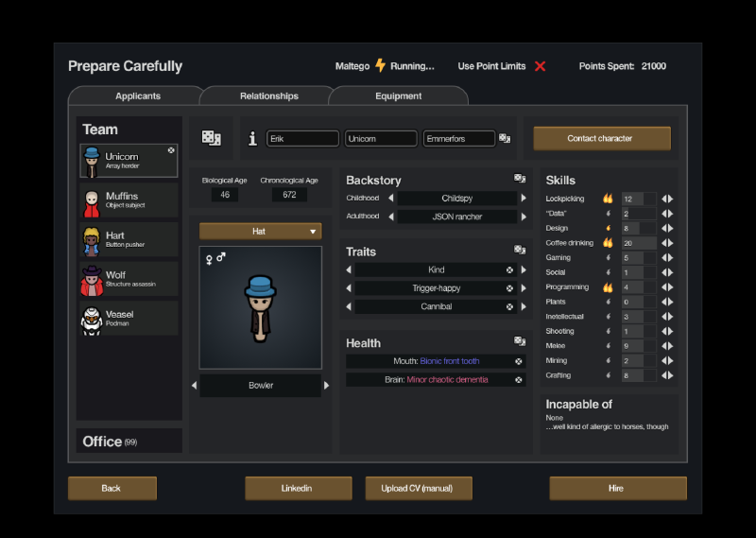
Task: Click the Hire button
Action: pos(618,488)
